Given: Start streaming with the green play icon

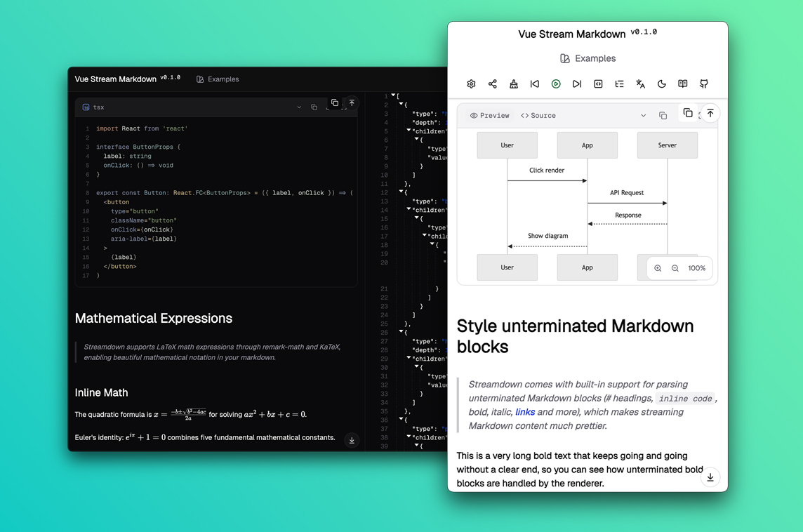Looking at the screenshot, I should tap(556, 84).
